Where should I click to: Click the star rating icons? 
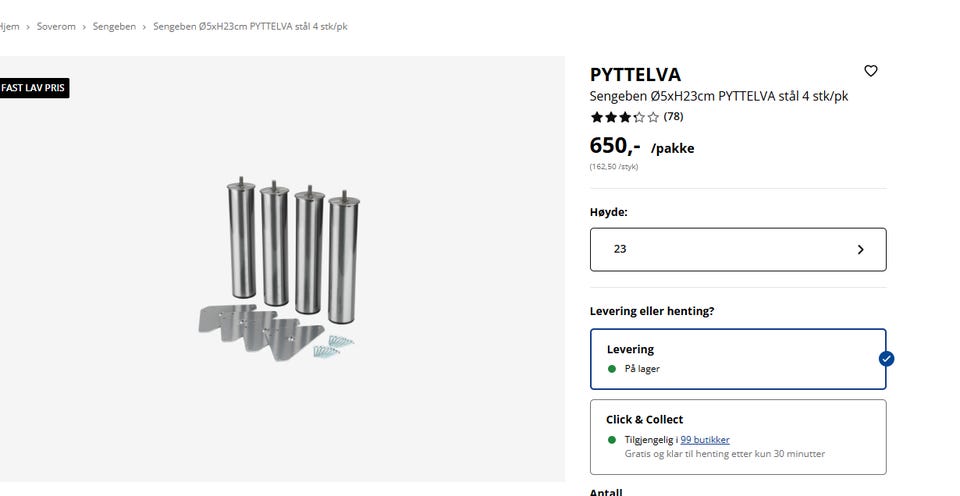[x=624, y=117]
